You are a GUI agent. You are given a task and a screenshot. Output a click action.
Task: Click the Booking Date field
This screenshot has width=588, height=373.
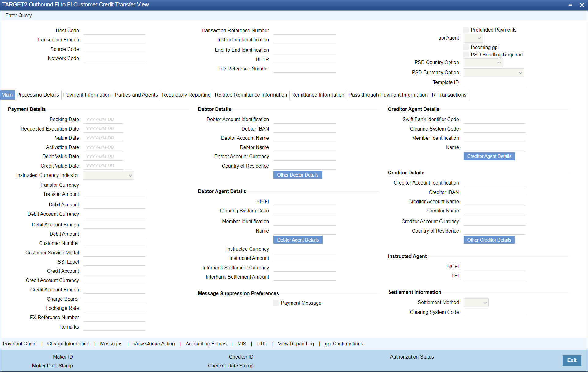(104, 120)
